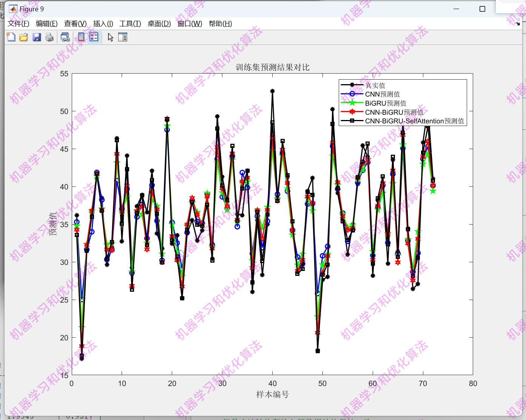Open a saved figure using the folder icon
The height and width of the screenshot is (420, 526).
[23, 37]
